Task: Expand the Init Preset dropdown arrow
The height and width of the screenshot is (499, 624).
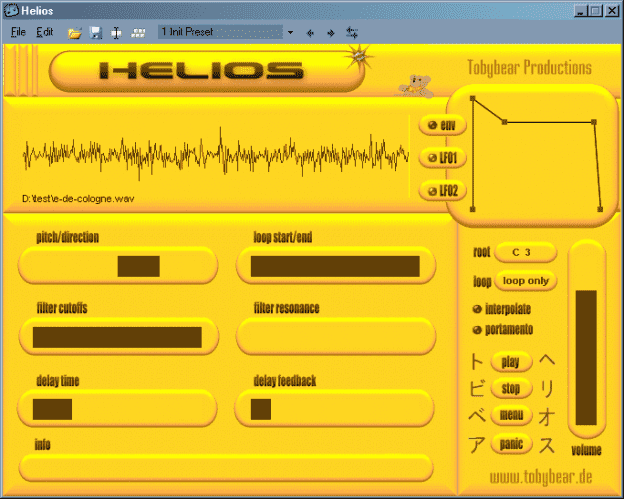Action: pos(291,33)
